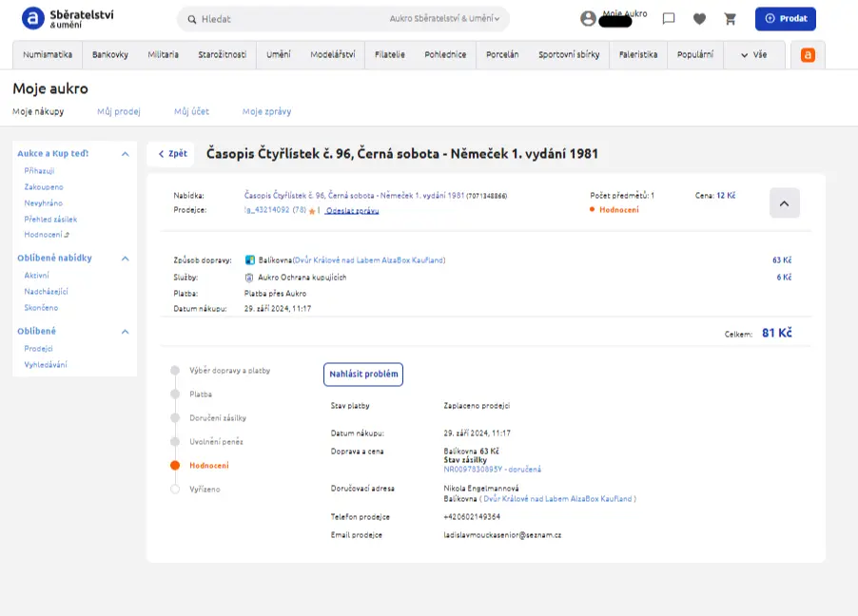Click the search magnifier icon
The width and height of the screenshot is (858, 616).
pyautogui.click(x=192, y=20)
